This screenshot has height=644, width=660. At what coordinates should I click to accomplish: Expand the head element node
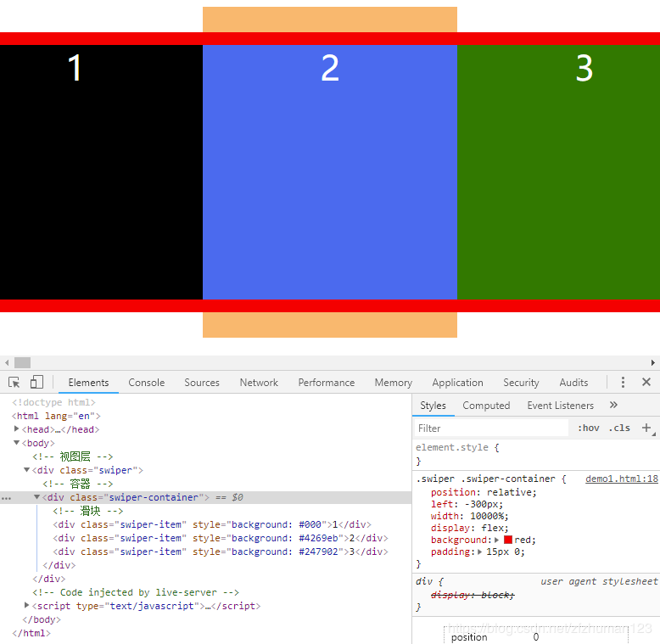(16, 429)
